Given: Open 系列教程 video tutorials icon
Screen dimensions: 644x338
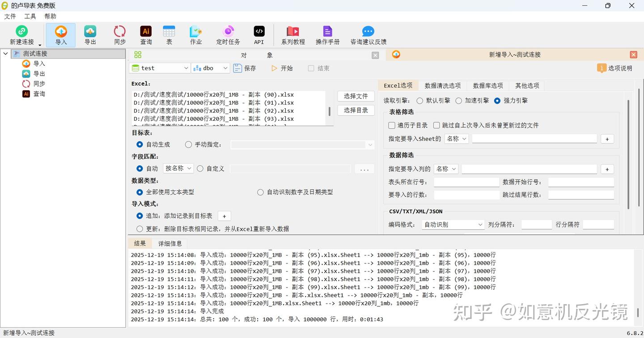Looking at the screenshot, I should coord(293,31).
